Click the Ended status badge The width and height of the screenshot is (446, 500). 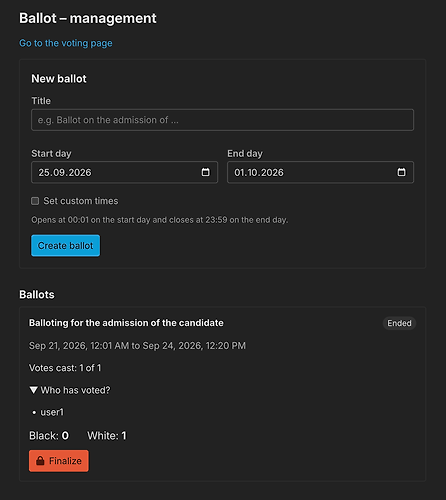coord(399,323)
